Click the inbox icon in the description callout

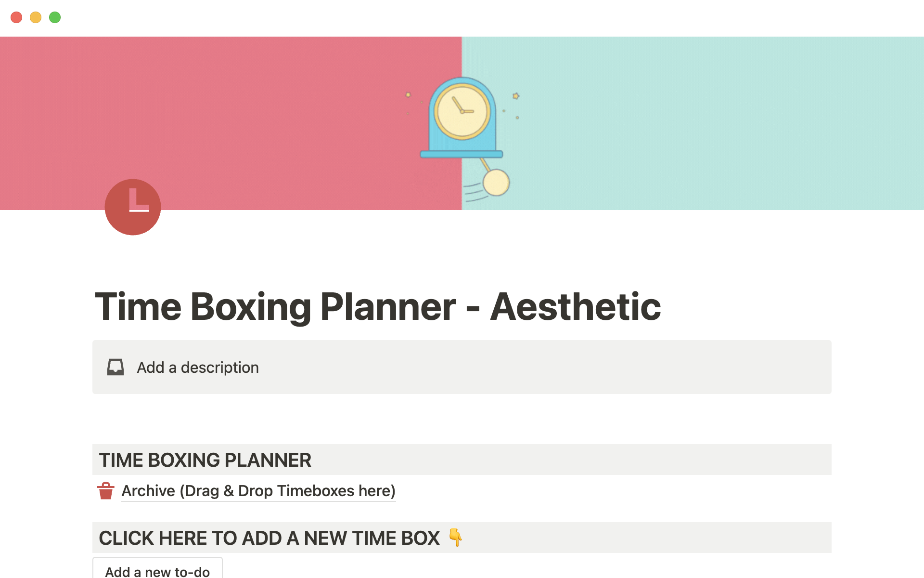pos(115,367)
